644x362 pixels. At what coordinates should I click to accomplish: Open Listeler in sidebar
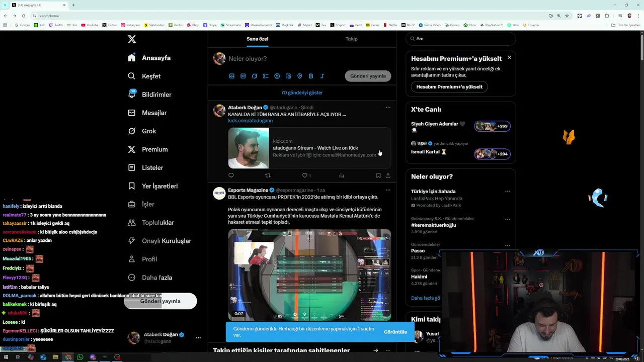point(146,167)
